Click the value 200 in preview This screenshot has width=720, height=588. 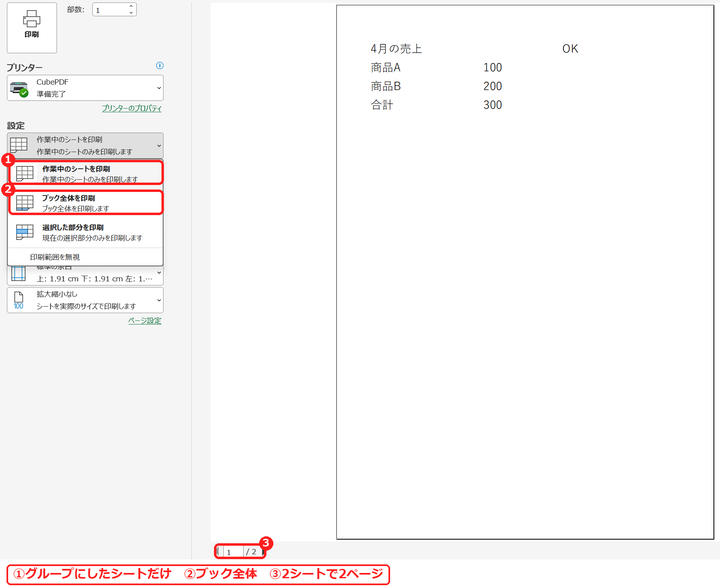(x=492, y=86)
